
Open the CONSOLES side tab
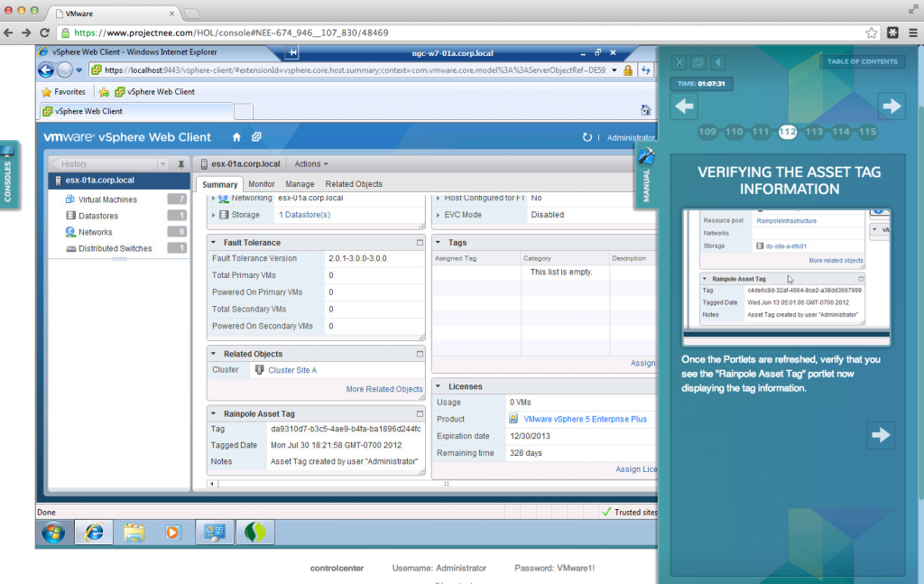click(x=9, y=176)
